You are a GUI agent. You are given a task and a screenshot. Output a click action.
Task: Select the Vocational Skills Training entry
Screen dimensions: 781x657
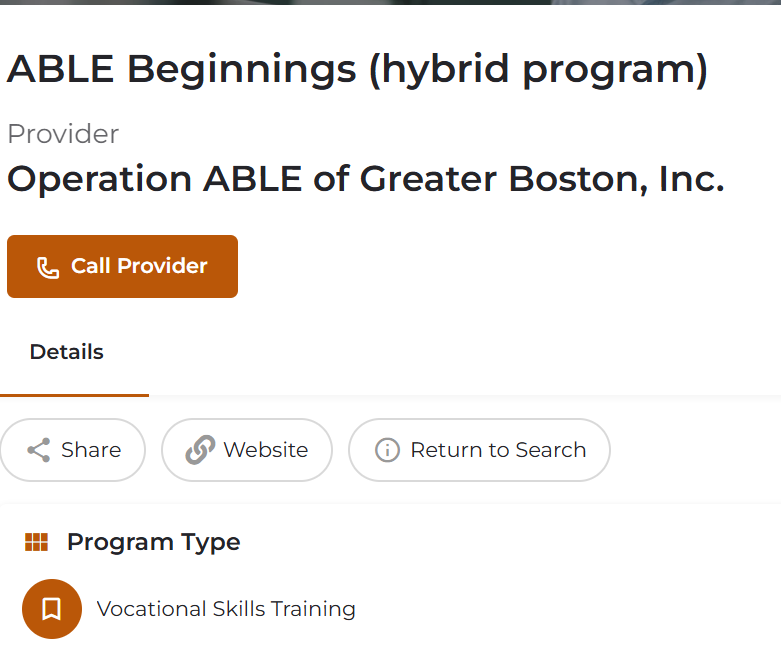tap(226, 609)
